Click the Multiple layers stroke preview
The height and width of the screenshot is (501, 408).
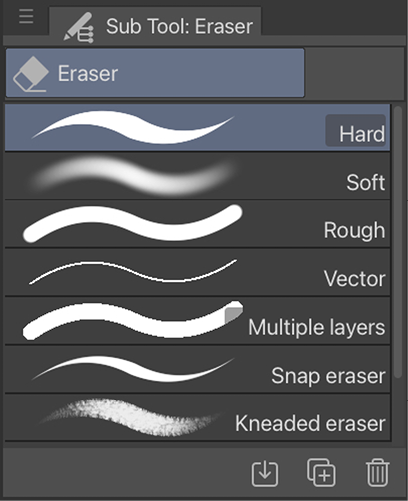pyautogui.click(x=133, y=320)
